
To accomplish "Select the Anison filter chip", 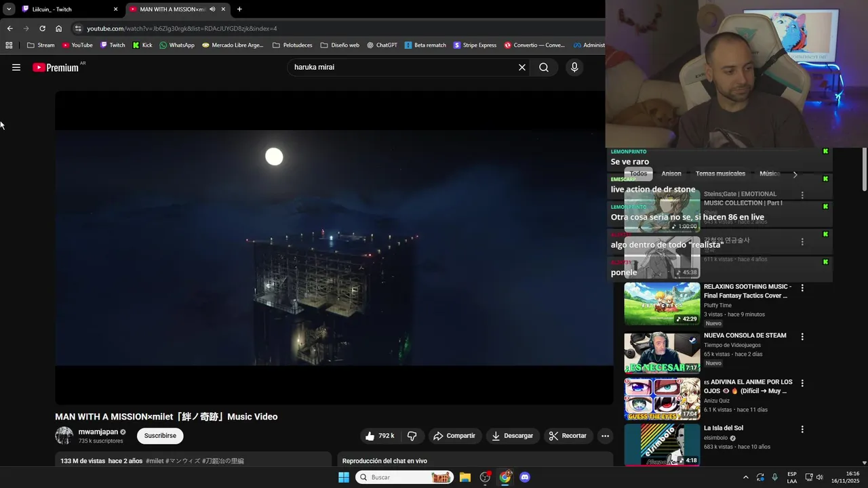I will (671, 174).
